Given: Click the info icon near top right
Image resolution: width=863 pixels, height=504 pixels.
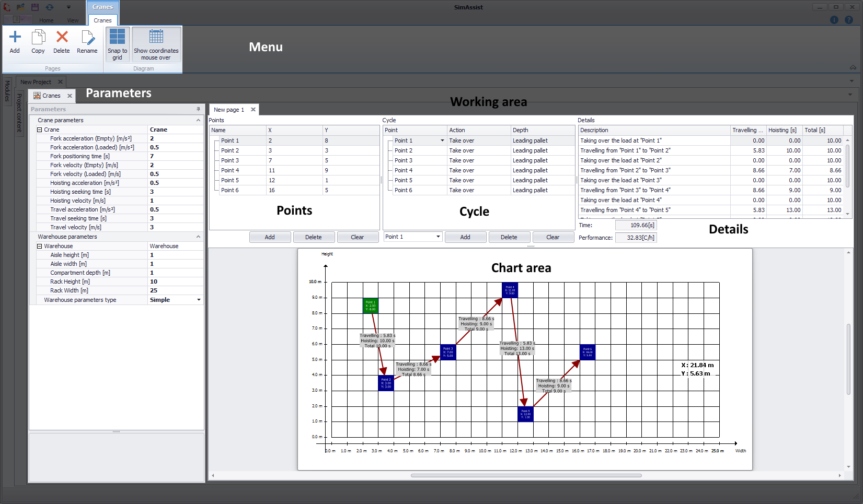Looking at the screenshot, I should [x=834, y=20].
